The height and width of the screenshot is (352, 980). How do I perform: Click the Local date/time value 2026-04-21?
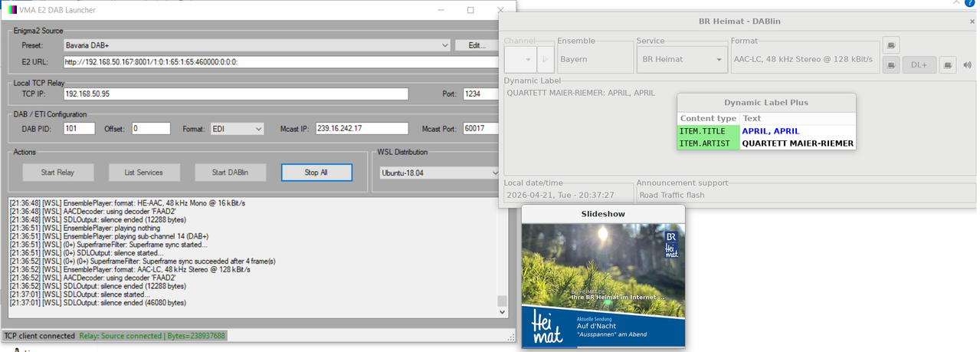point(561,195)
